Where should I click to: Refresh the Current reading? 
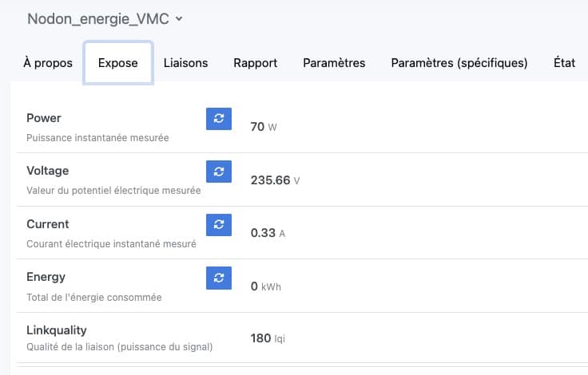219,225
